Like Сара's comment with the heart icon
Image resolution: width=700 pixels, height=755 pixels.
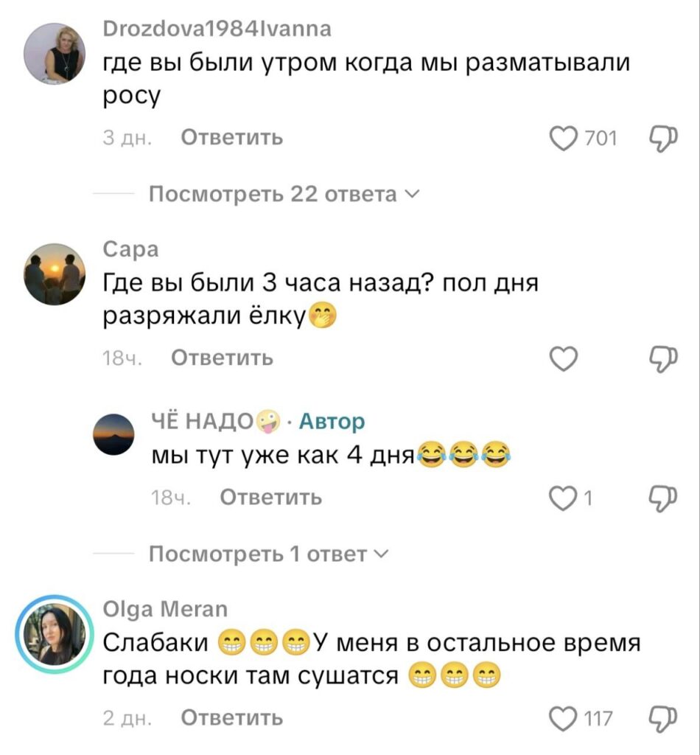point(564,359)
